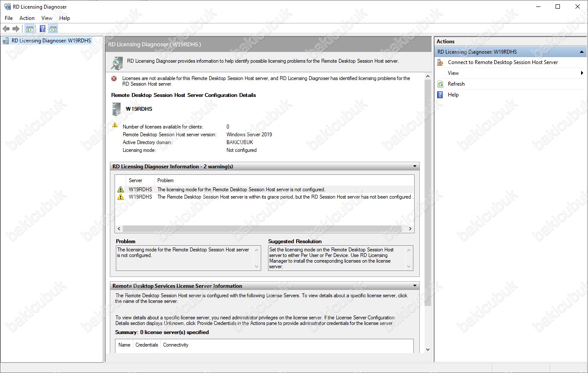Select the grace period warning row
The image size is (588, 373).
tap(265, 197)
